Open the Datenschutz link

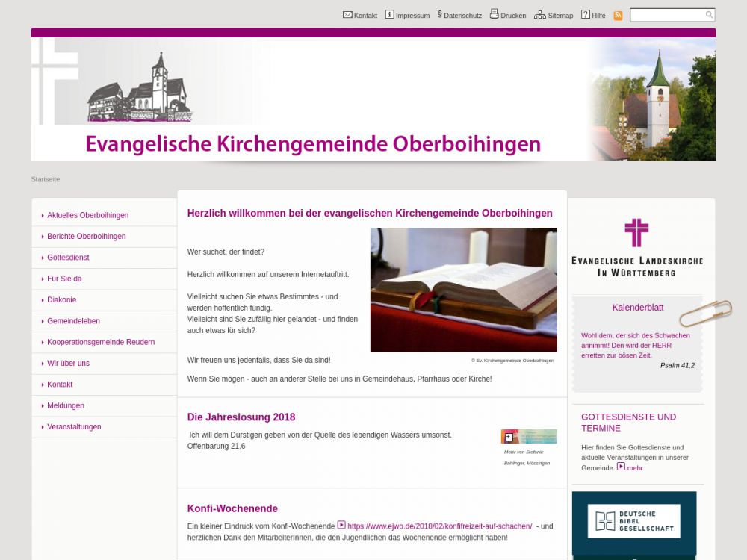[462, 15]
